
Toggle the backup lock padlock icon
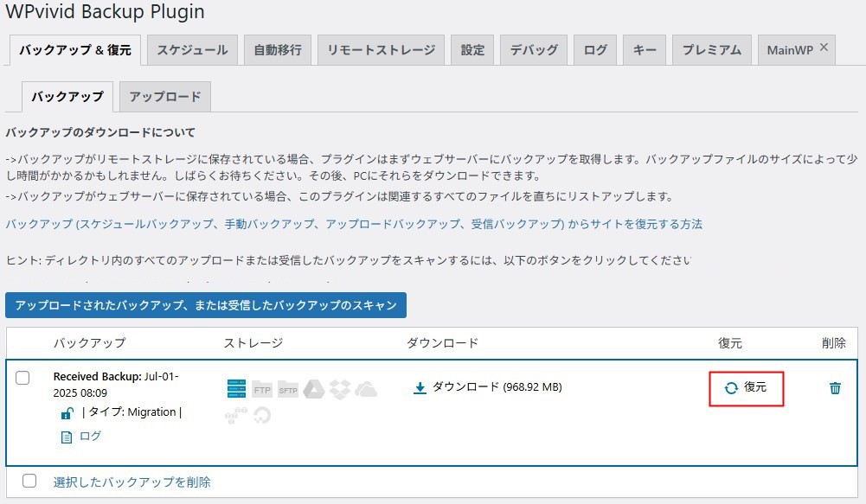[67, 412]
